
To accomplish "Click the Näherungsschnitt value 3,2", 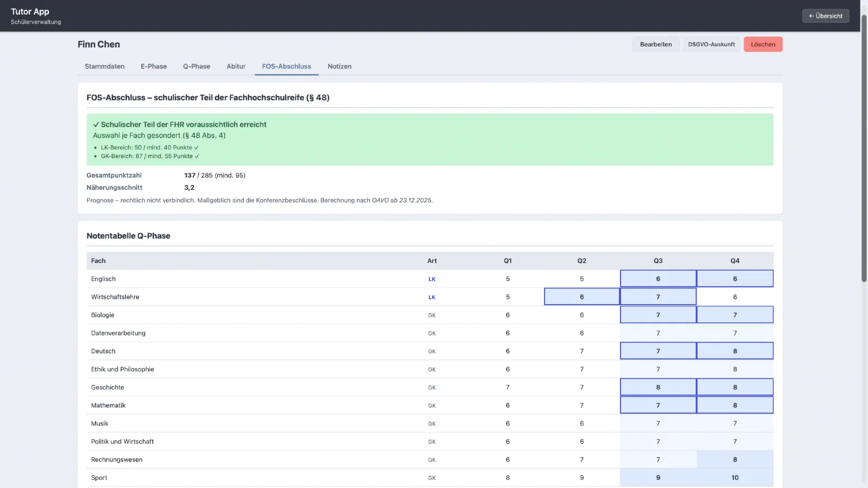I will click(189, 188).
